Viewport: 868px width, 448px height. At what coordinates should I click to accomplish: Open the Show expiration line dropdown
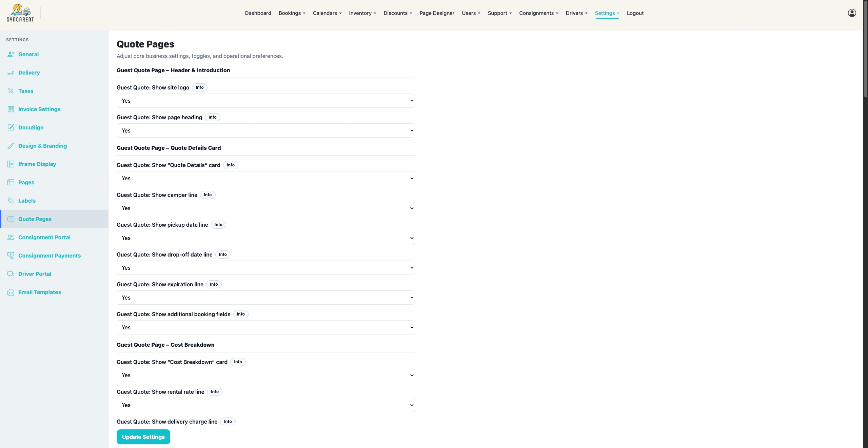pos(265,298)
